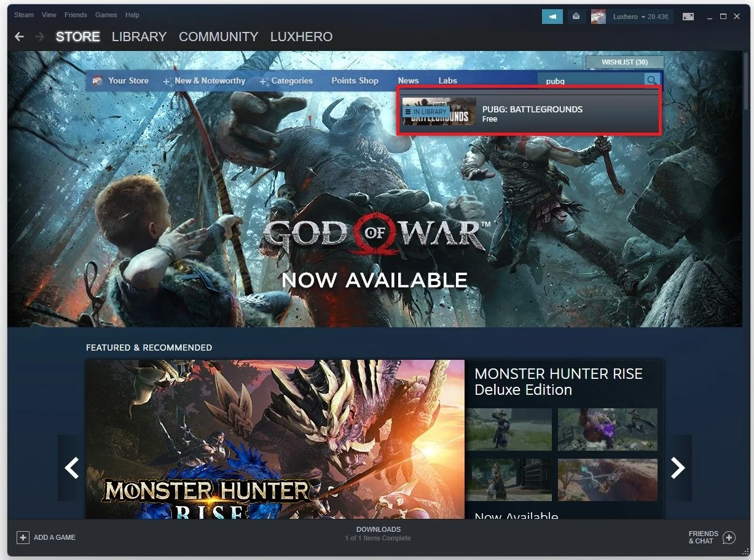The height and width of the screenshot is (560, 754).
Task: Go to the STORE tab
Action: pos(77,37)
